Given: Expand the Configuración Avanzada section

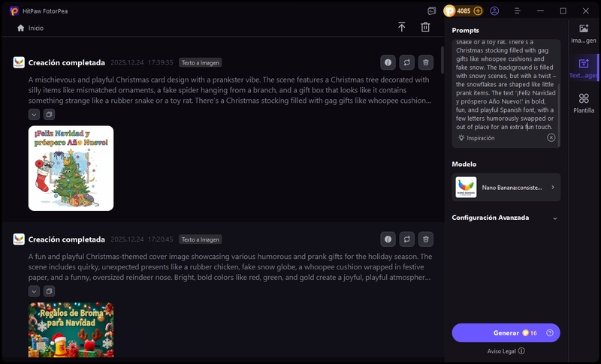Looking at the screenshot, I should [x=554, y=218].
